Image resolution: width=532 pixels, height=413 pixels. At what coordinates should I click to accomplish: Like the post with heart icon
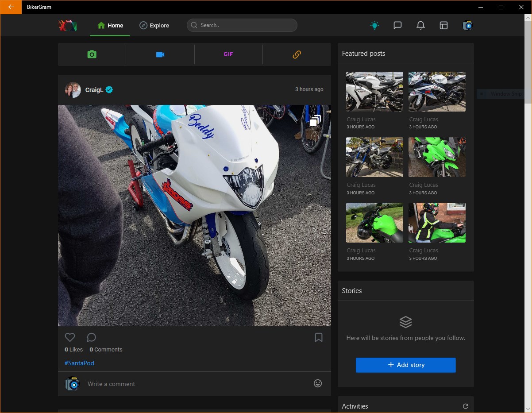point(70,338)
